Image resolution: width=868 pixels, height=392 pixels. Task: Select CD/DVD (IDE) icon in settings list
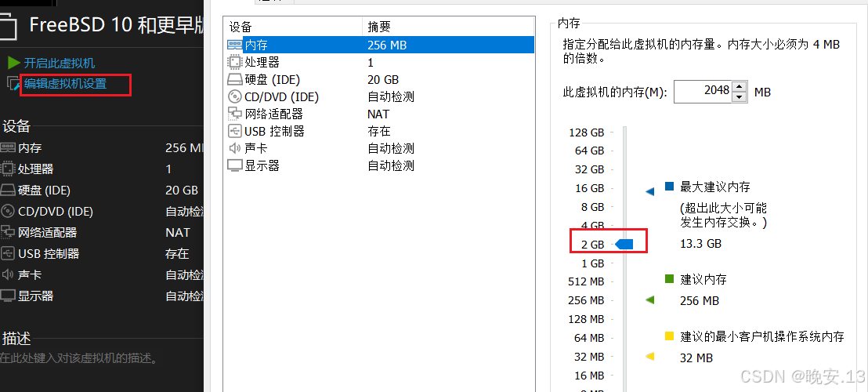[x=235, y=97]
